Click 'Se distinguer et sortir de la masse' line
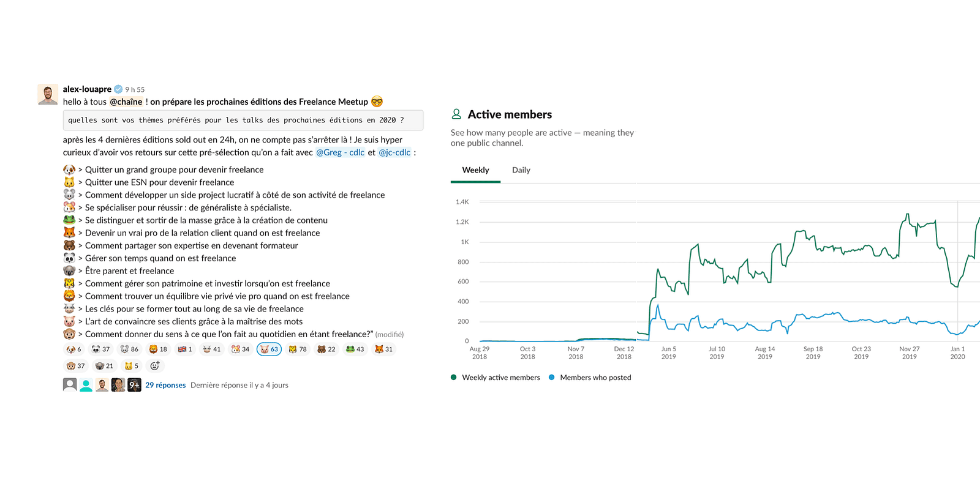Image resolution: width=980 pixels, height=481 pixels. pos(206,220)
